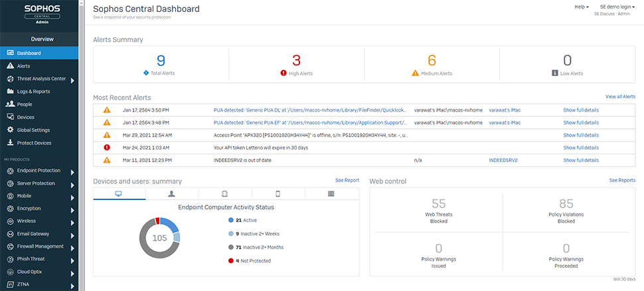Click View all Alerts link
This screenshot has width=644, height=291.
point(620,97)
